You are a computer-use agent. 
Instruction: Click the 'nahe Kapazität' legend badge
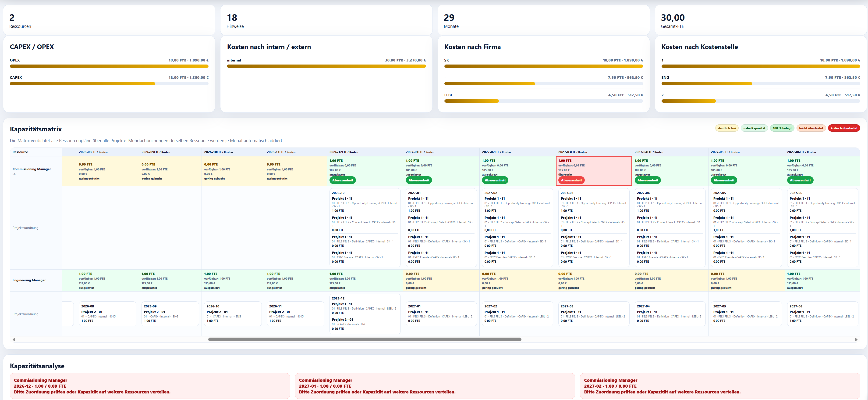[754, 128]
